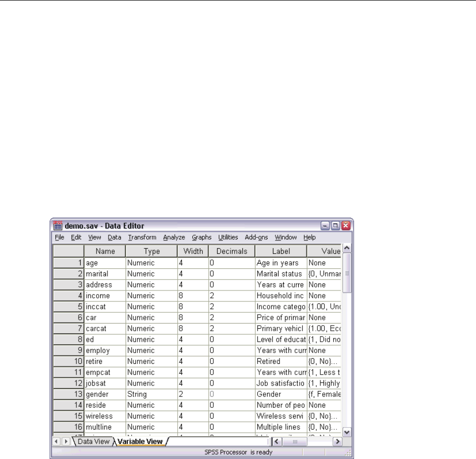The image size is (476, 459).
Task: Click the Label column header
Action: click(x=281, y=251)
